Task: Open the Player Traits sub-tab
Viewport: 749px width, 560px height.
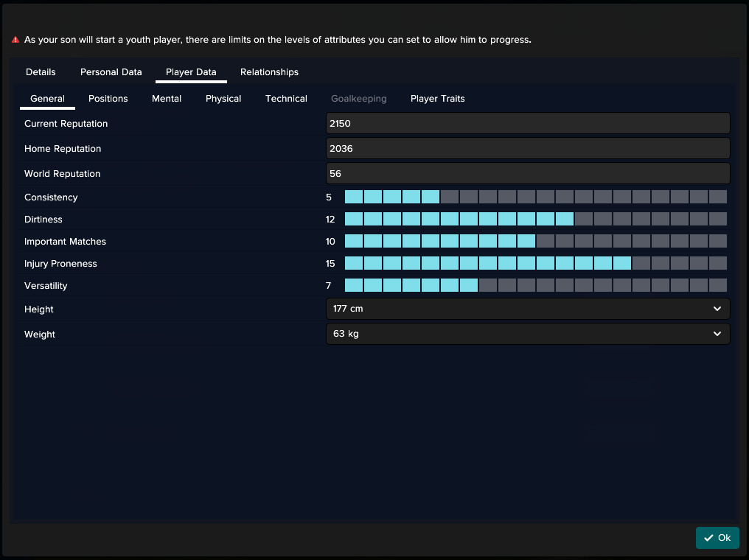Action: click(x=438, y=99)
